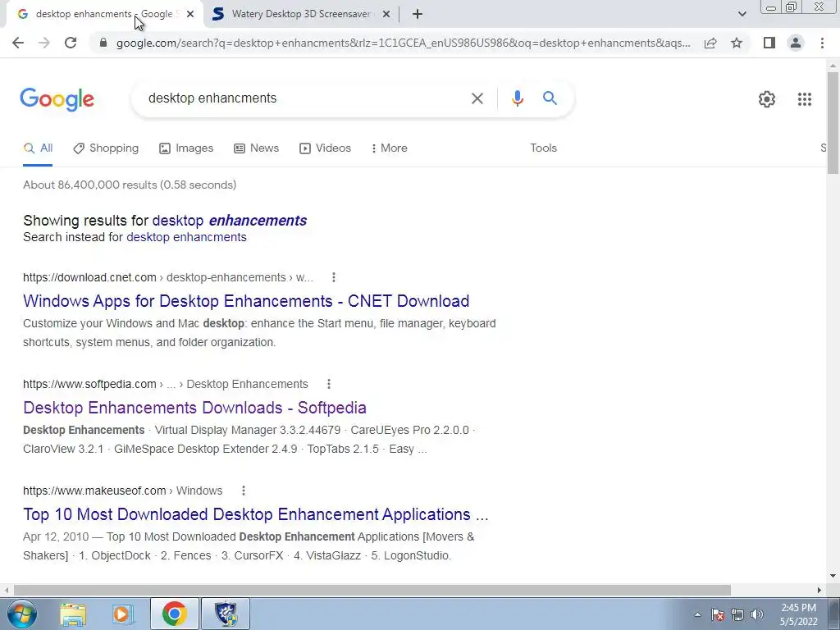Screen dimensions: 840x630
Task: Click Chrome icon in taskbar
Action: coord(174,614)
